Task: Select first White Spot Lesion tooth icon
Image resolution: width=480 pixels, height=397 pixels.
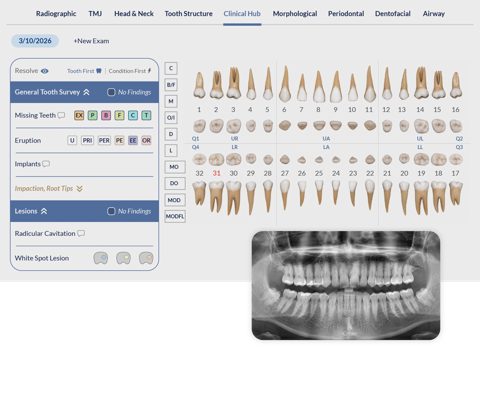Action: coord(101,258)
